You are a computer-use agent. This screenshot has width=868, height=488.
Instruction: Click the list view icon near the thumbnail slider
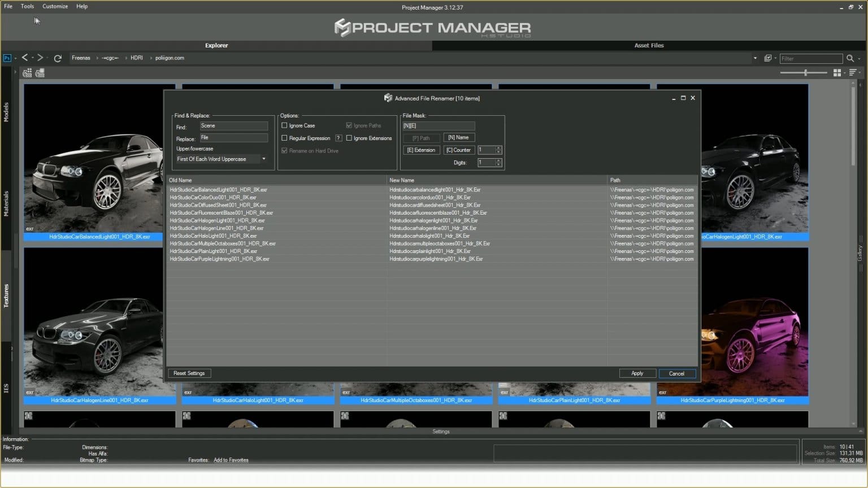(853, 72)
